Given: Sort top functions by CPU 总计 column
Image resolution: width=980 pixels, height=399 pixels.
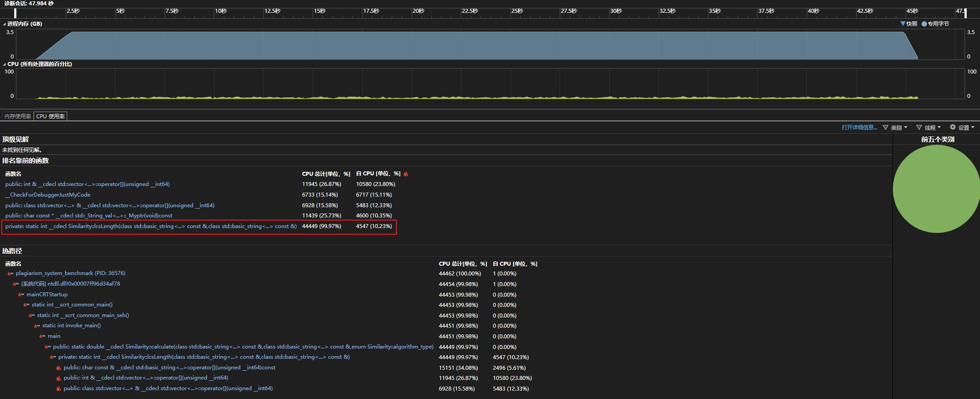Looking at the screenshot, I should (326, 174).
